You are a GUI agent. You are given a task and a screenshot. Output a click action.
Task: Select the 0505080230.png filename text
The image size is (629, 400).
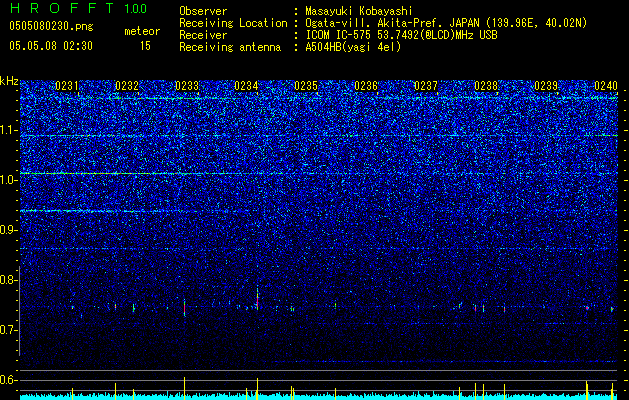[x=51, y=26]
